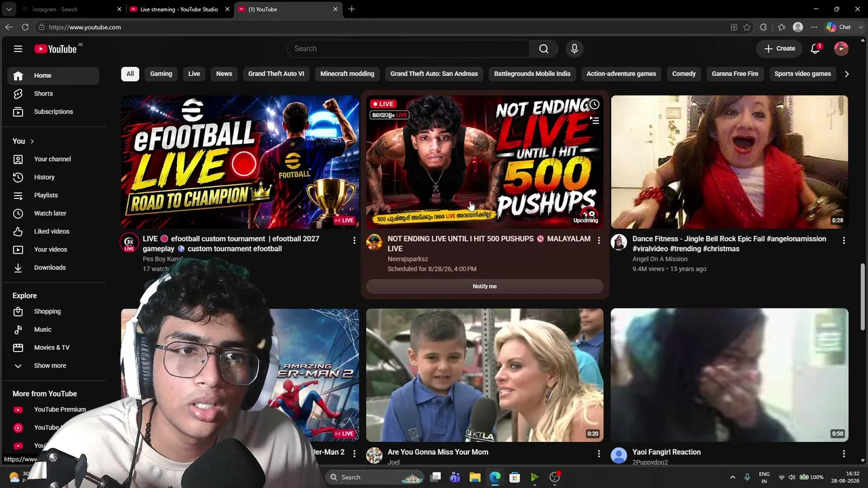Filter by Minecraft modding chip
Image resolution: width=868 pixels, height=488 pixels.
347,74
